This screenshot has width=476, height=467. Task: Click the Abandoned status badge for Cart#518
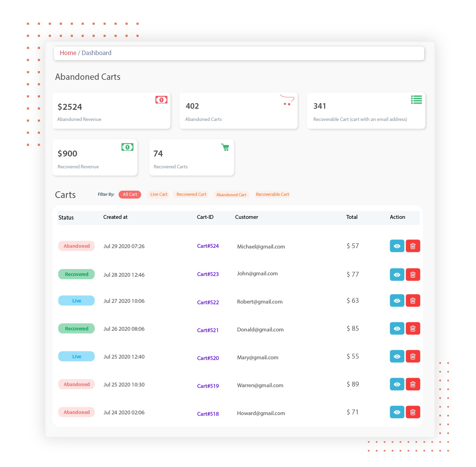pos(77,412)
